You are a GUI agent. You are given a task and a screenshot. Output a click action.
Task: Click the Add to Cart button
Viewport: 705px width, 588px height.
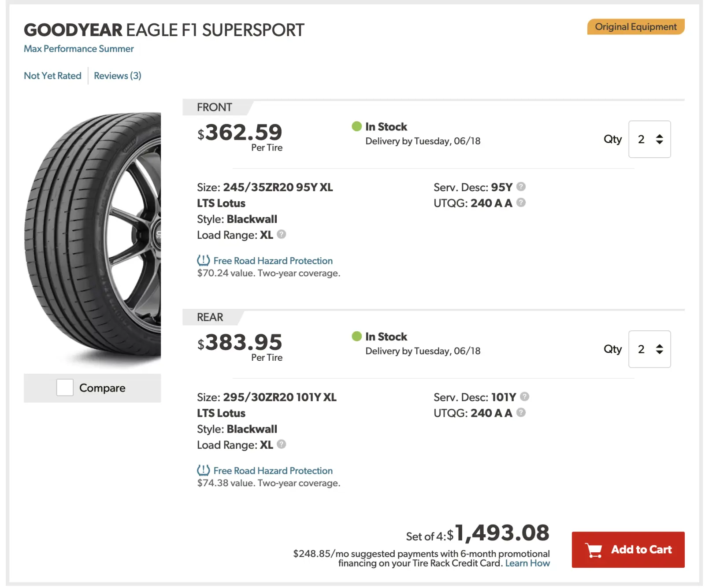tap(628, 549)
